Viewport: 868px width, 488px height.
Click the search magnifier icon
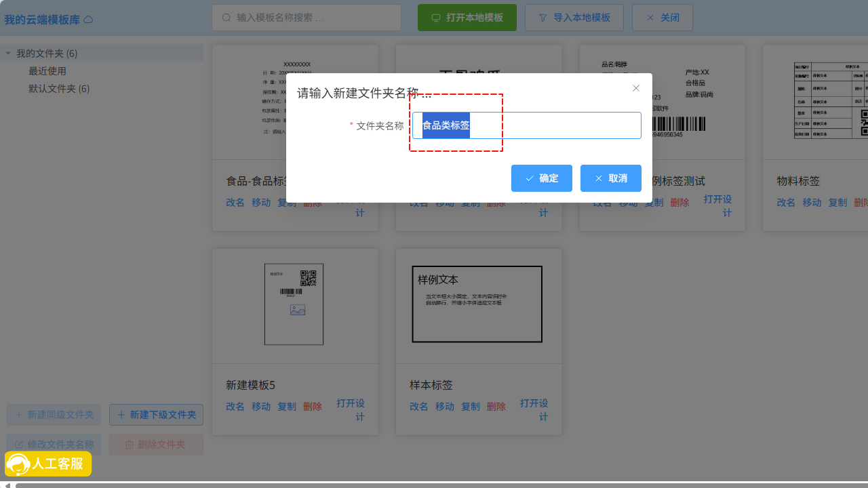(x=226, y=18)
